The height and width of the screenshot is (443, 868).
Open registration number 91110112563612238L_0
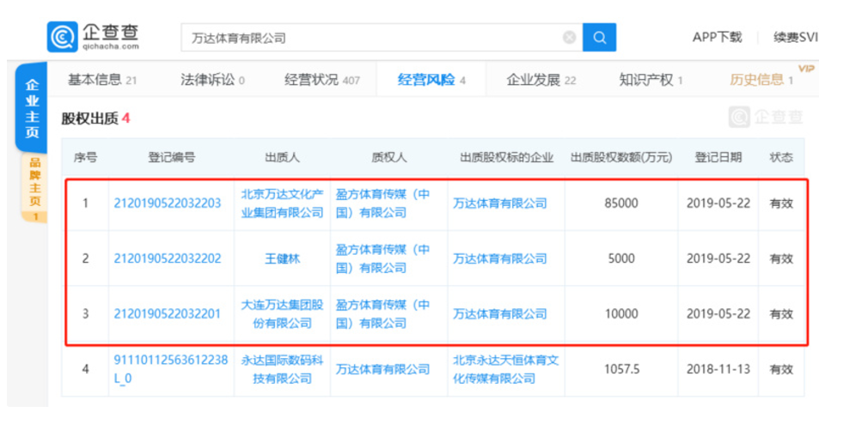point(170,369)
